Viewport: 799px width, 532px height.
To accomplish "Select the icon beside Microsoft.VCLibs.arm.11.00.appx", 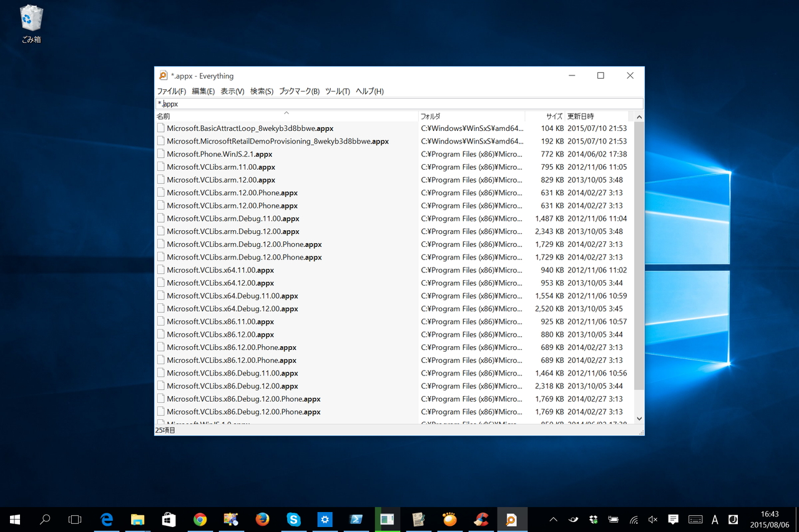I will click(161, 167).
